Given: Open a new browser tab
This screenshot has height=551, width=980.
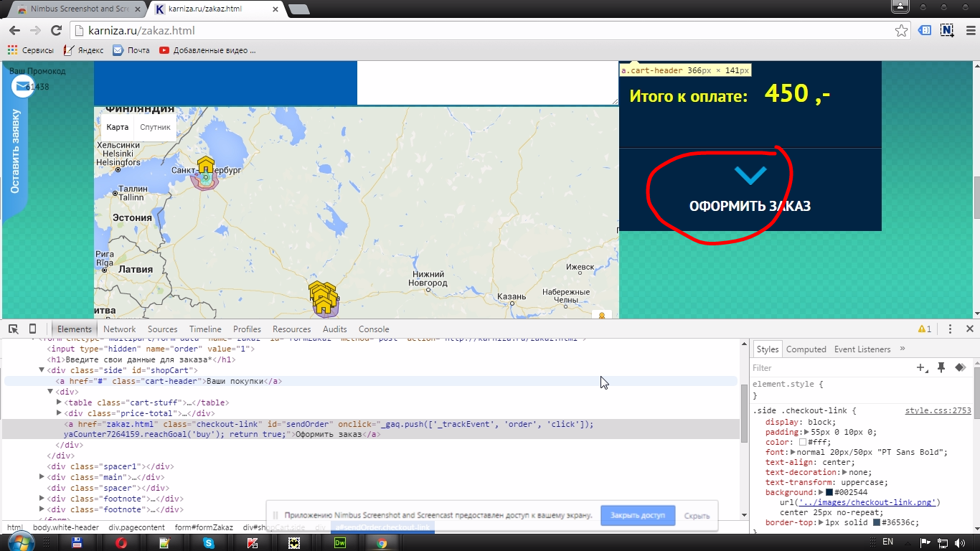Looking at the screenshot, I should 298,9.
